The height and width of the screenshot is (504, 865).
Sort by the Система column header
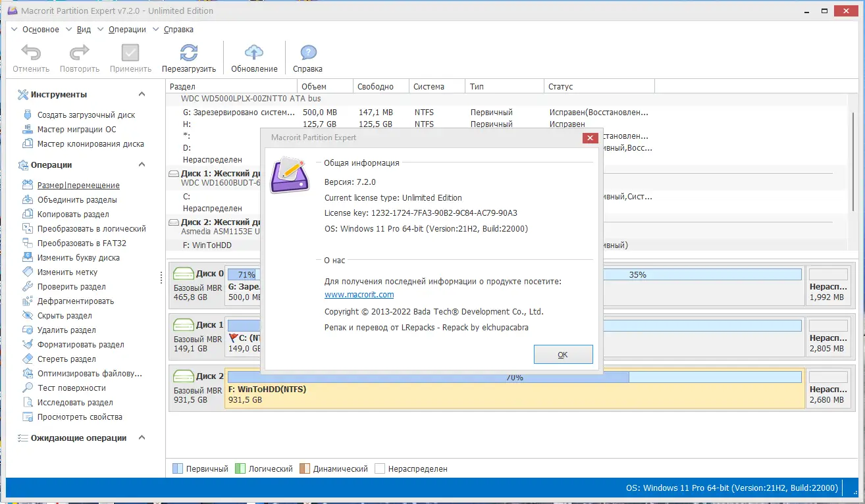click(437, 86)
